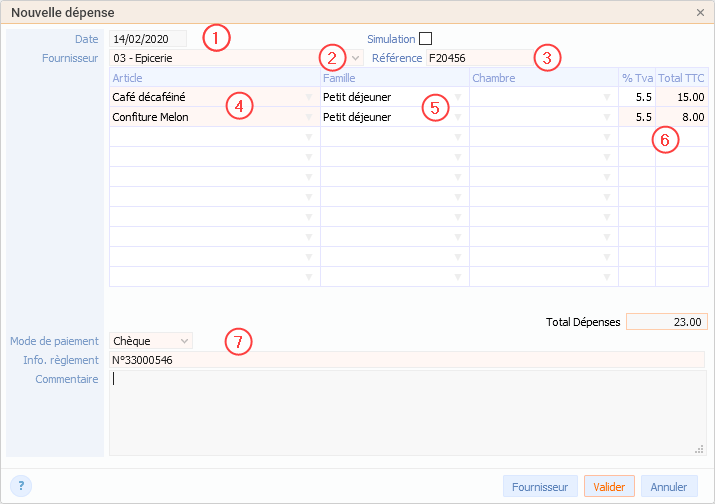Expand the Mode de paiement dropdown

[183, 341]
